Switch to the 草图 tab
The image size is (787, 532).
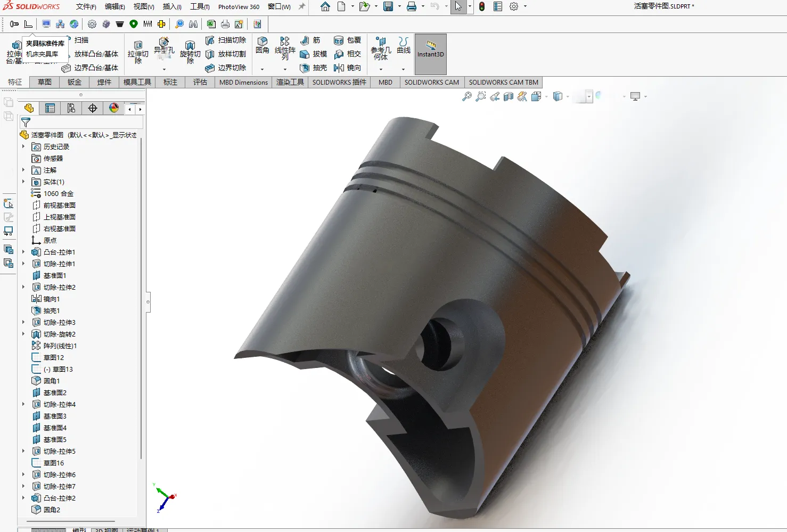pyautogui.click(x=45, y=82)
